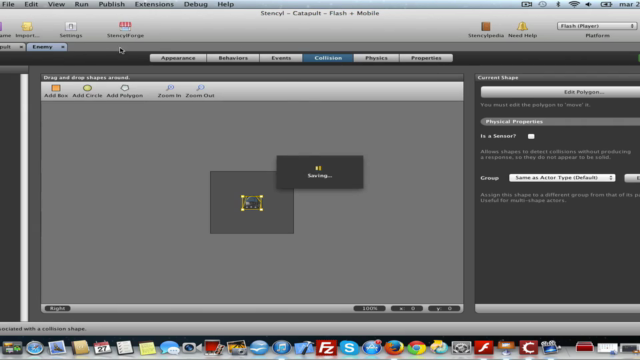This screenshot has width=640, height=360.
Task: Click the Right animation label button
Action: (57, 309)
